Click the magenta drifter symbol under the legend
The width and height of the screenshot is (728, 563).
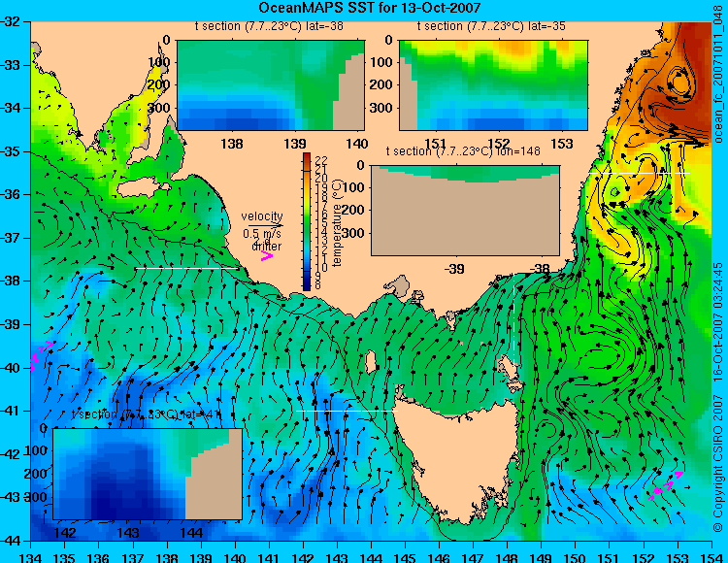[x=266, y=255]
